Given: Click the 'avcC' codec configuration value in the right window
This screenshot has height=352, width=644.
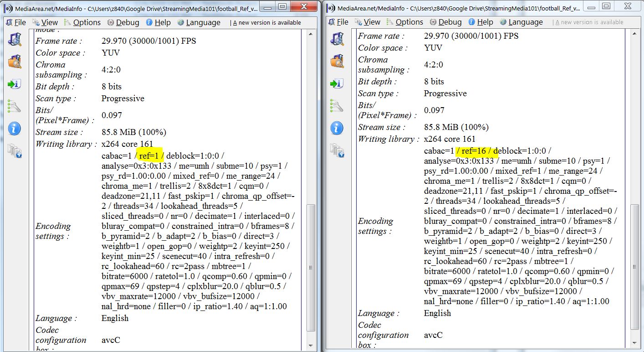Looking at the screenshot, I should [433, 335].
